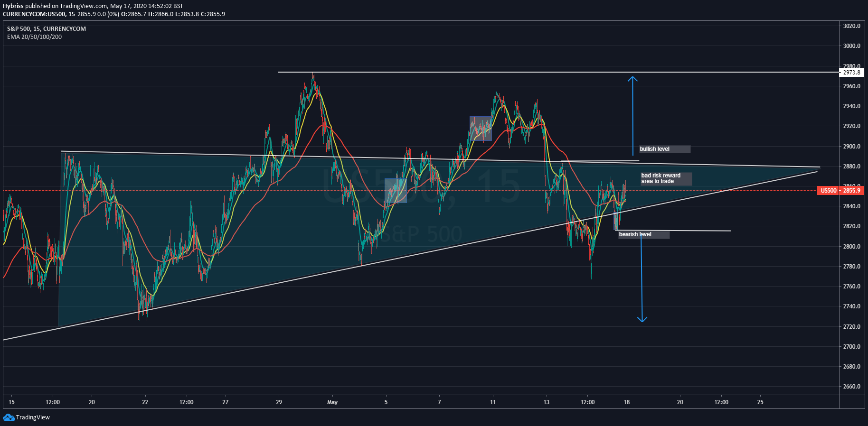Click the 'bearish level' label
This screenshot has width=868, height=426.
click(x=643, y=234)
